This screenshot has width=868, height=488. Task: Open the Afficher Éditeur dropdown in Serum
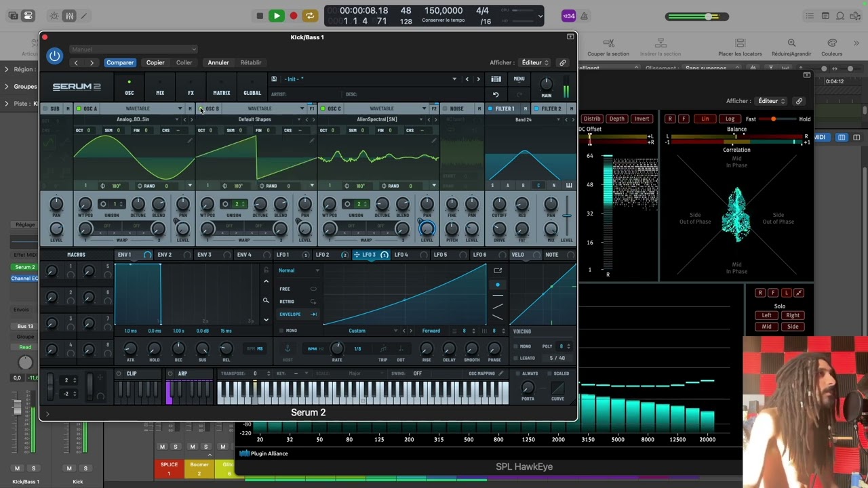tap(534, 62)
